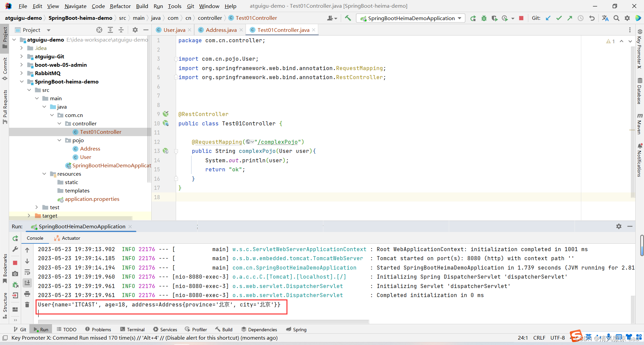The height and width of the screenshot is (345, 644).
Task: Open IDE settings gear in top toolbar
Action: pos(627,18)
